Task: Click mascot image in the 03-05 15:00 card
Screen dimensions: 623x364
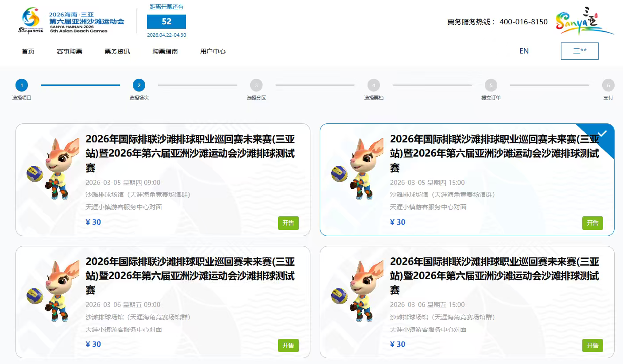Action: 352,169
